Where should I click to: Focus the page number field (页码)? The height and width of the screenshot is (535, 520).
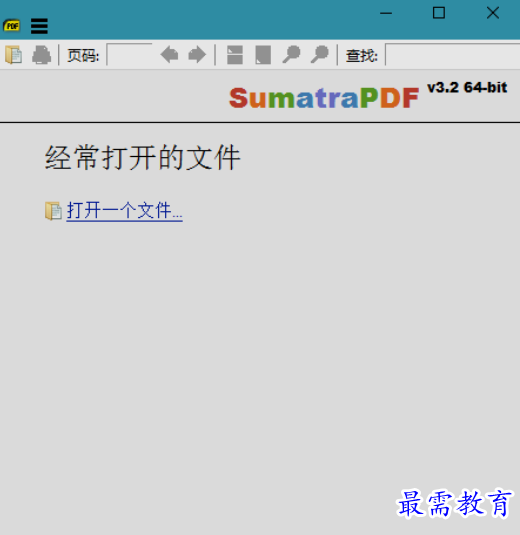[130, 55]
